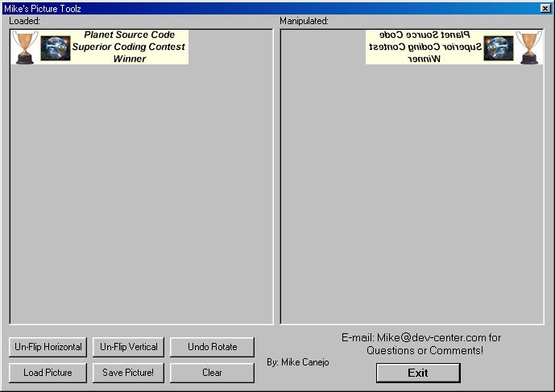Screen dimensions: 555x392
Task: Click the "By: Mike Canejo" author label
Action: coord(297,362)
